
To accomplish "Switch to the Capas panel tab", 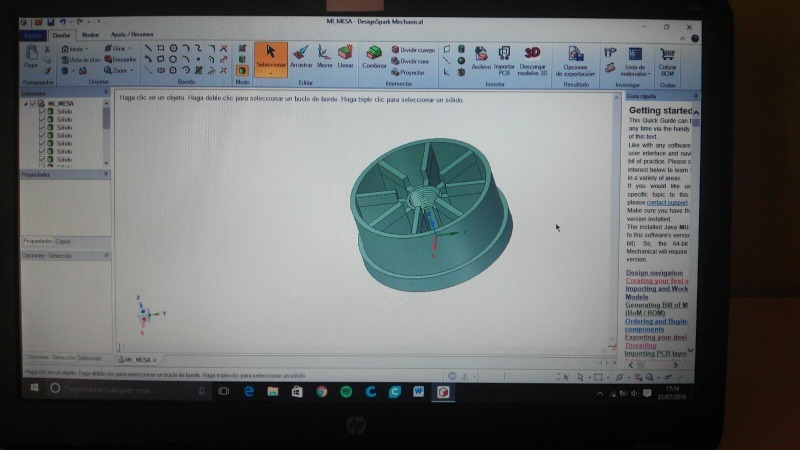I will click(63, 241).
